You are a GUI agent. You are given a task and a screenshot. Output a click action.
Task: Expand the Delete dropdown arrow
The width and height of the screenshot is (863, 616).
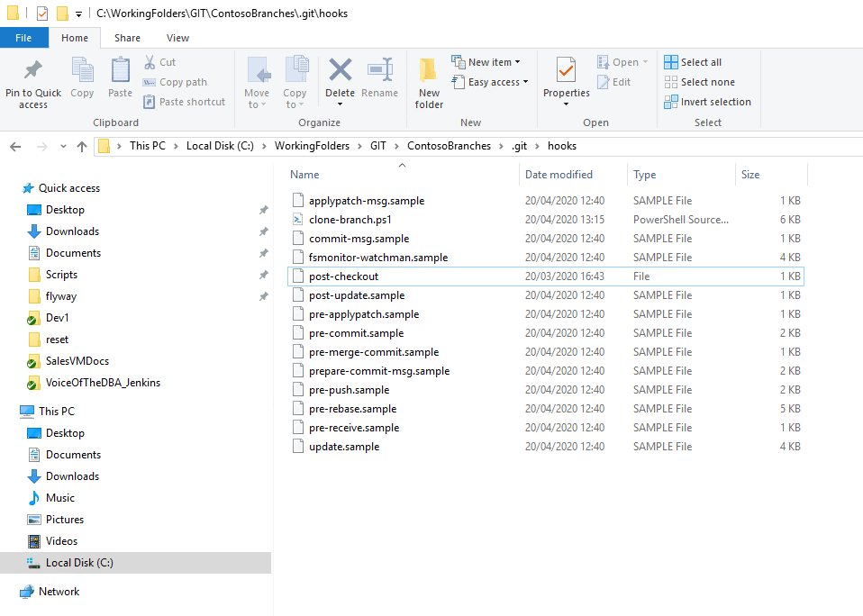(341, 104)
